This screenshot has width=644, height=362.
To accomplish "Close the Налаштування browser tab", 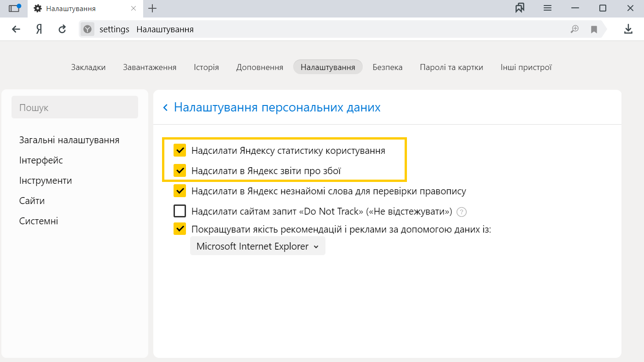I will (x=133, y=8).
